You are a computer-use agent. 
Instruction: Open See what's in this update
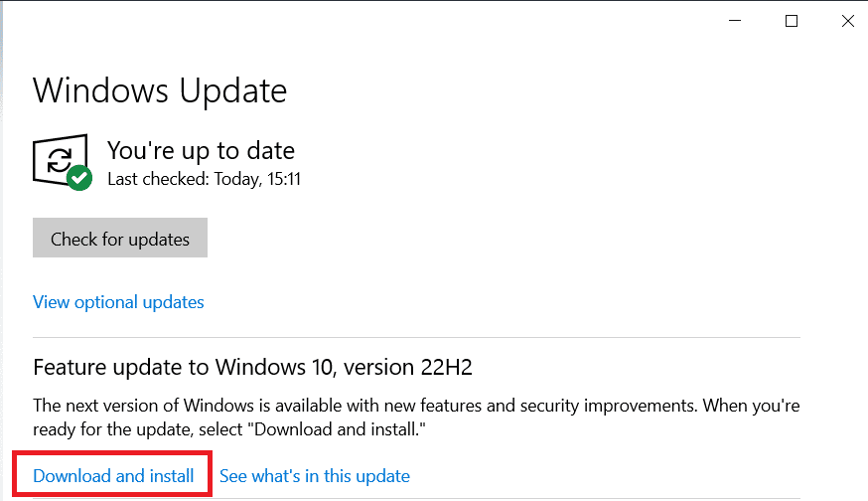point(314,476)
